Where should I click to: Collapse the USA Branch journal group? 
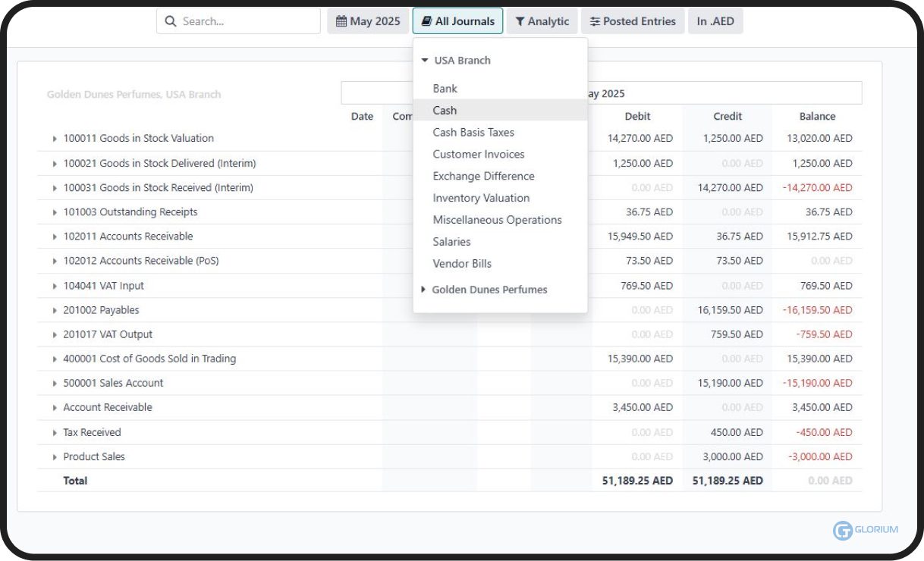click(425, 61)
